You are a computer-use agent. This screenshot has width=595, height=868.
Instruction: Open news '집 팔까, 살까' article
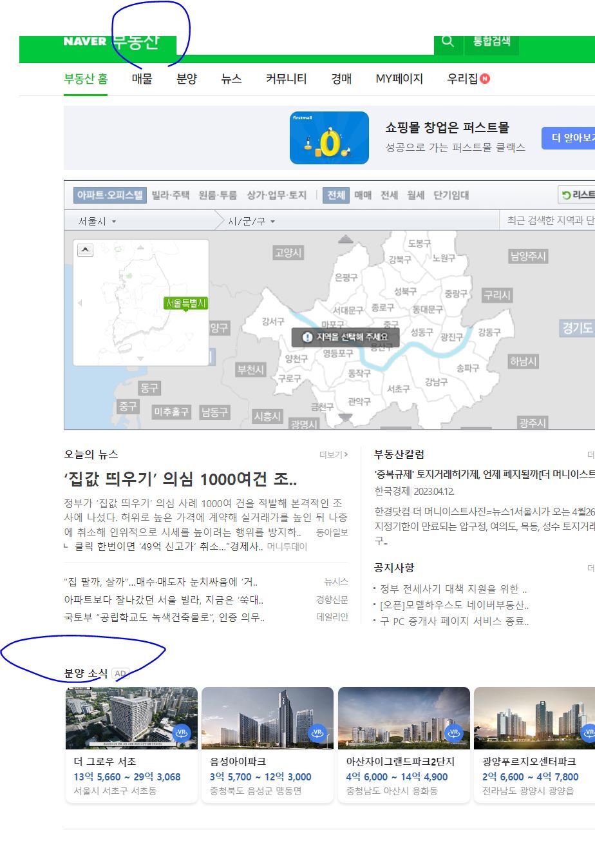point(160,582)
